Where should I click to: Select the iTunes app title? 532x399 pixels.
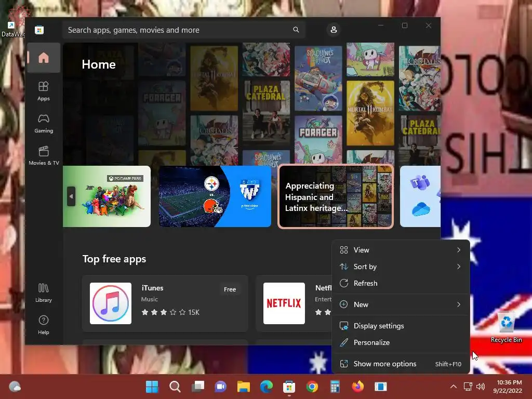point(152,288)
